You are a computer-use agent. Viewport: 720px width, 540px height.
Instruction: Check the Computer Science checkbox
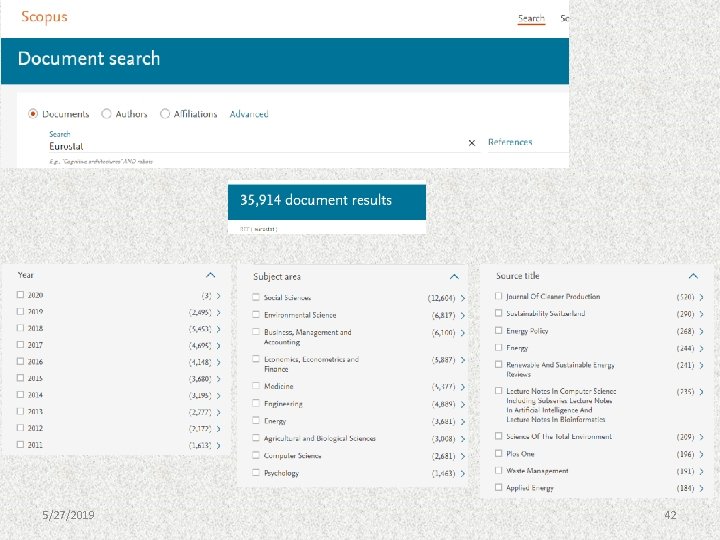click(x=256, y=455)
